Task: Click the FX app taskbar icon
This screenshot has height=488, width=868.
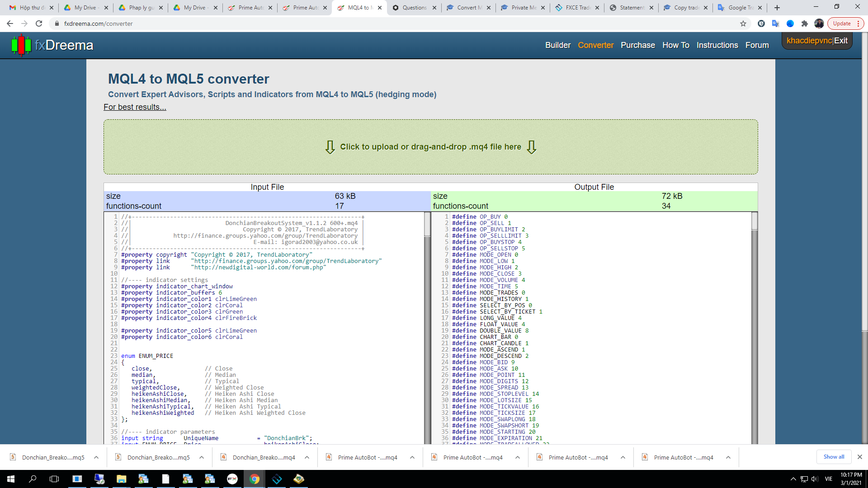Action: [232, 479]
